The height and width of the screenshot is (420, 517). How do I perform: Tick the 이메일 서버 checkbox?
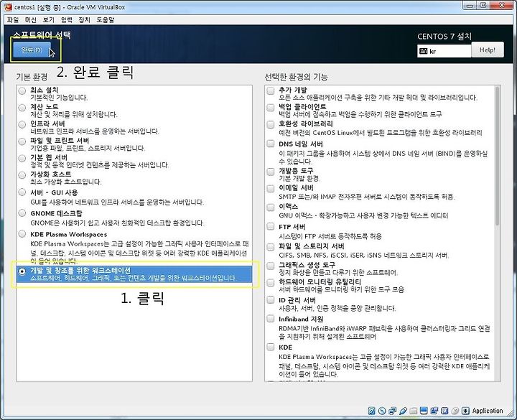pos(271,189)
